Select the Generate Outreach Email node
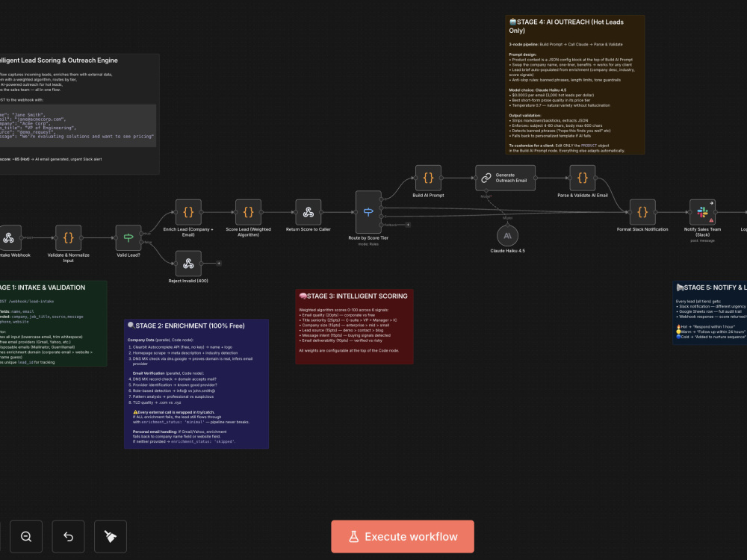 click(506, 178)
